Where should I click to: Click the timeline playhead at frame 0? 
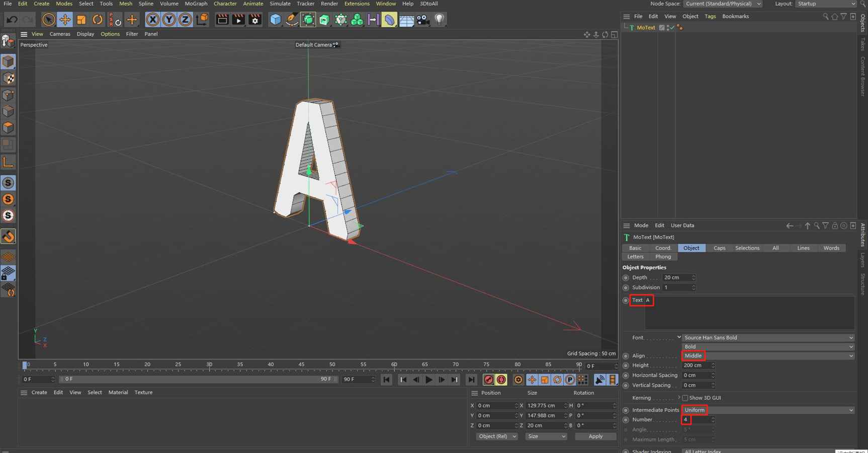point(25,364)
